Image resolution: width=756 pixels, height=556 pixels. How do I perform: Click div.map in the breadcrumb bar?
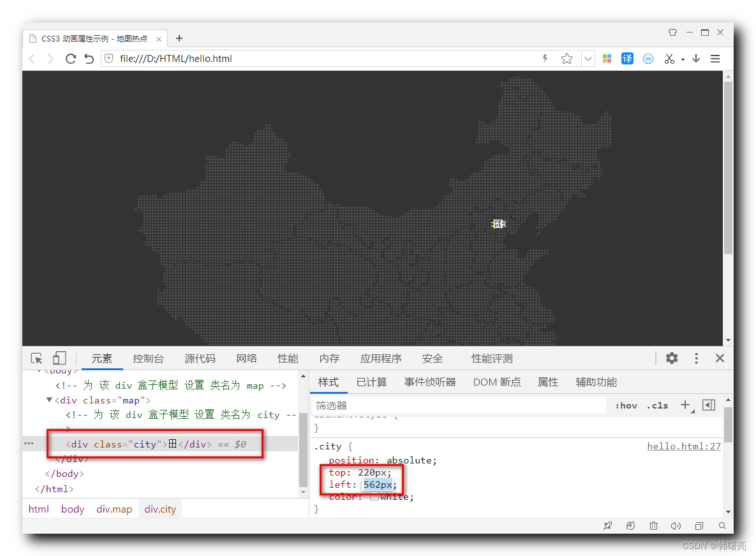(114, 509)
